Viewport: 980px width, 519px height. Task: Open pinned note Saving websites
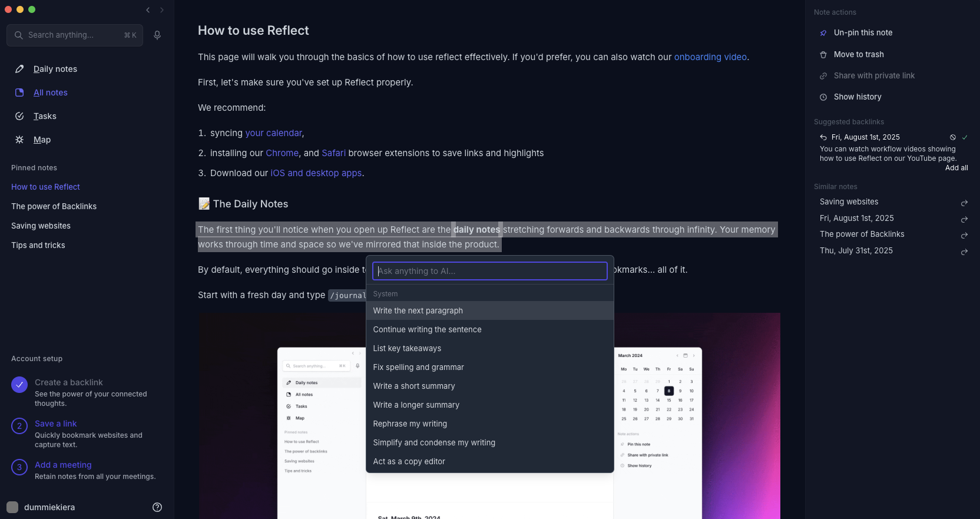coord(41,226)
